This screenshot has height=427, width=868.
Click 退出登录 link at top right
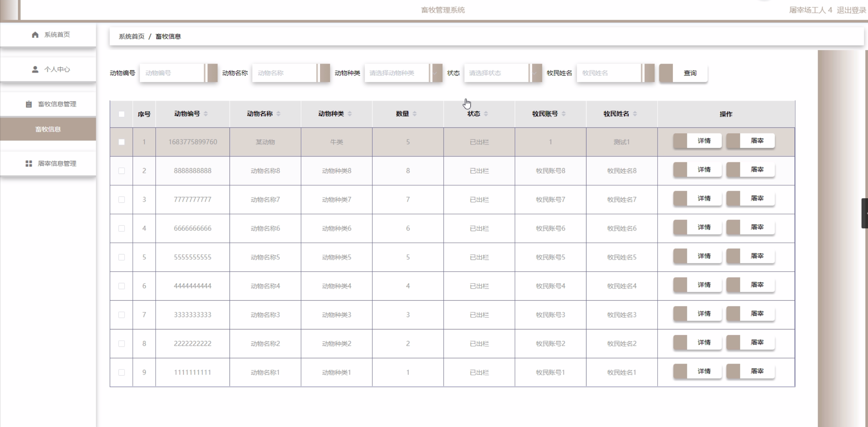pyautogui.click(x=851, y=10)
